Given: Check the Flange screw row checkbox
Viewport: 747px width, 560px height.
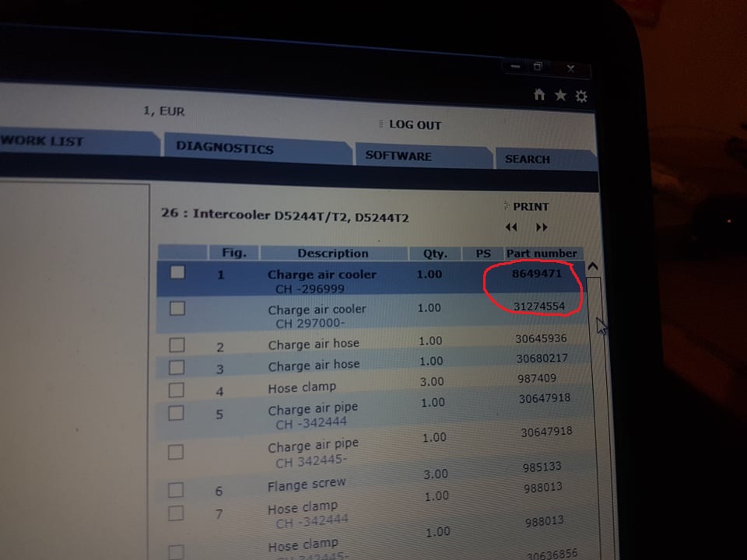Looking at the screenshot, I should click(x=176, y=489).
